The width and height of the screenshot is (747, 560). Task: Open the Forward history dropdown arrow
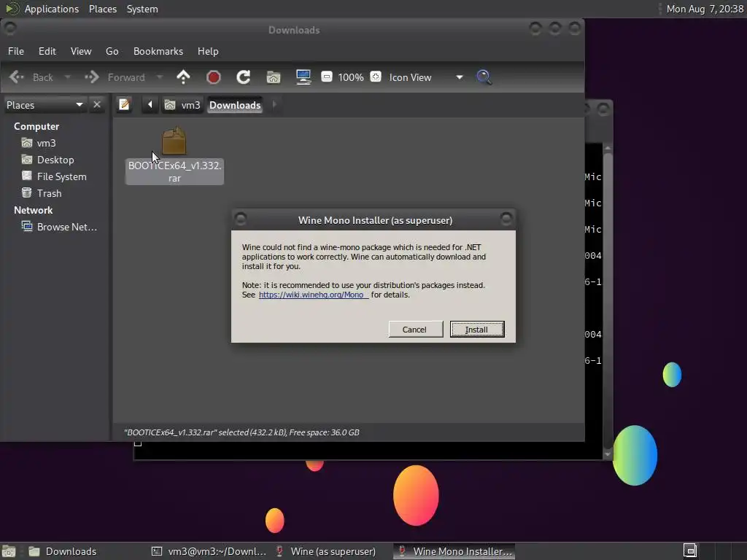[160, 77]
